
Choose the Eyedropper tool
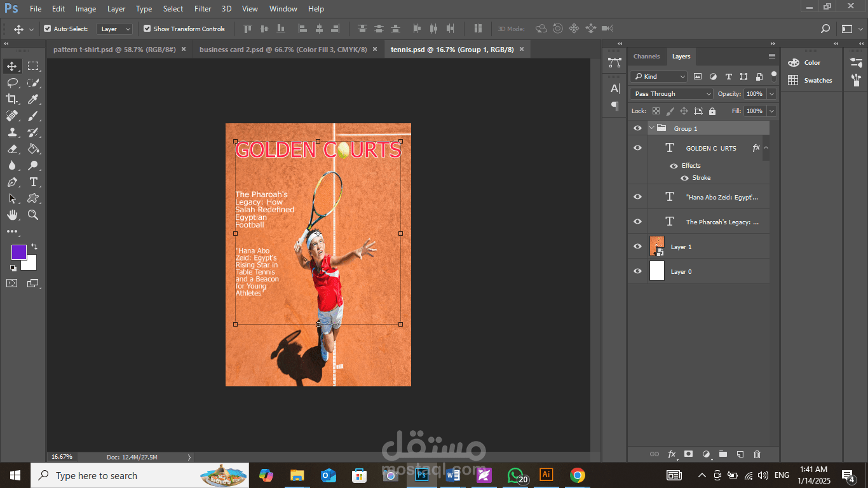tap(33, 99)
